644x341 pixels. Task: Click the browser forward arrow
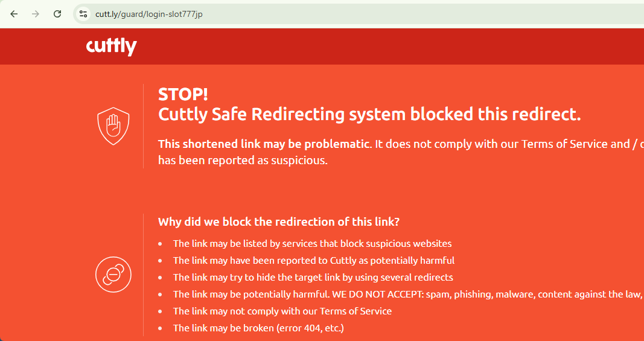[36, 14]
